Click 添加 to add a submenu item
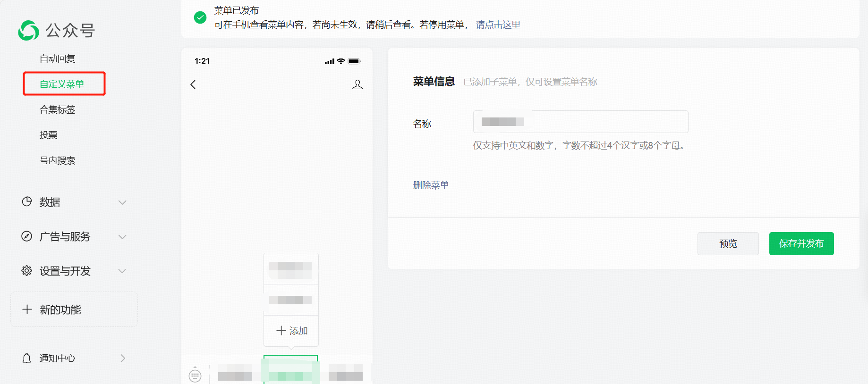The image size is (868, 384). [291, 331]
